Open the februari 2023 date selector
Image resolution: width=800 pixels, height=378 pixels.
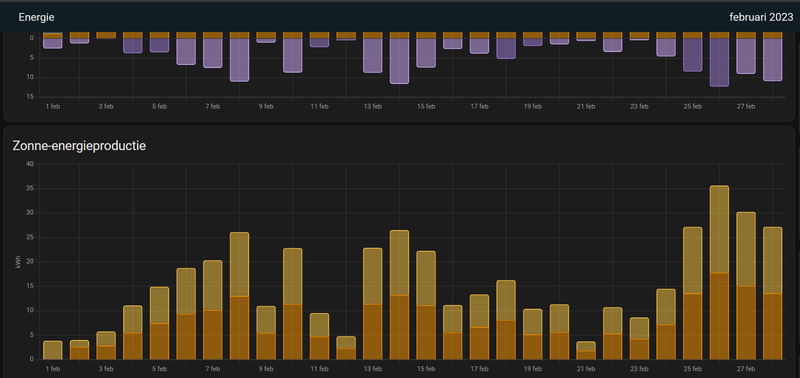pyautogui.click(x=761, y=17)
